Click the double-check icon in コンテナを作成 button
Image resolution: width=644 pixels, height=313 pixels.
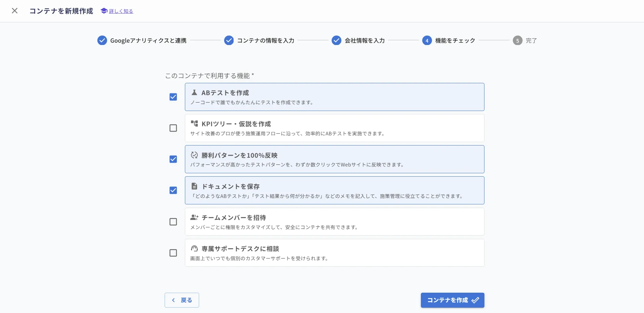[x=475, y=300]
